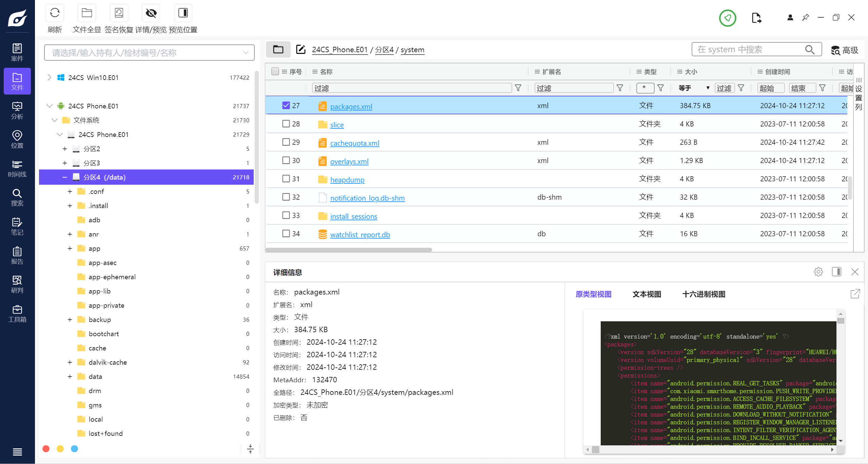The image size is (868, 464).
Task: Open the timeline (时间线) sidebar section
Action: click(17, 169)
